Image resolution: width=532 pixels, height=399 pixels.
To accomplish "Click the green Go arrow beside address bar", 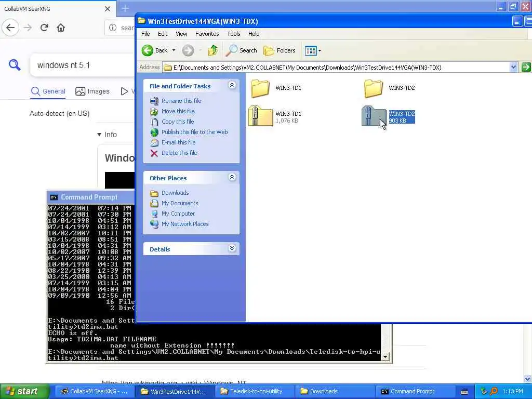I will (x=526, y=67).
